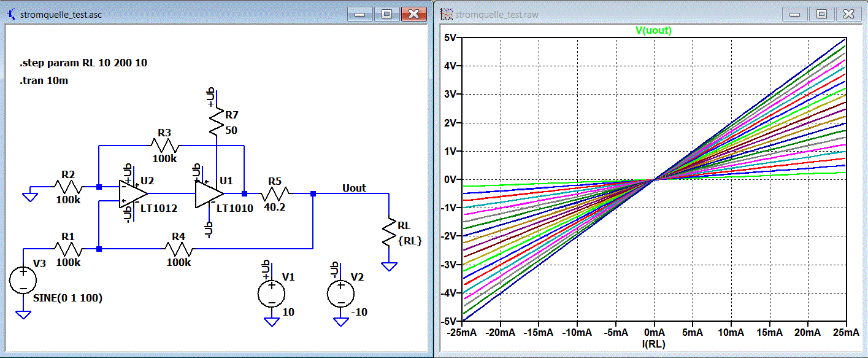The width and height of the screenshot is (868, 358).
Task: Click resistor R7 with value 50
Action: (x=216, y=122)
